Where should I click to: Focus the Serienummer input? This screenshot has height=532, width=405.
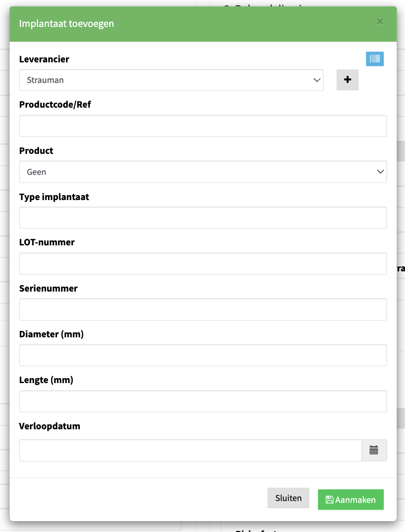(x=203, y=310)
